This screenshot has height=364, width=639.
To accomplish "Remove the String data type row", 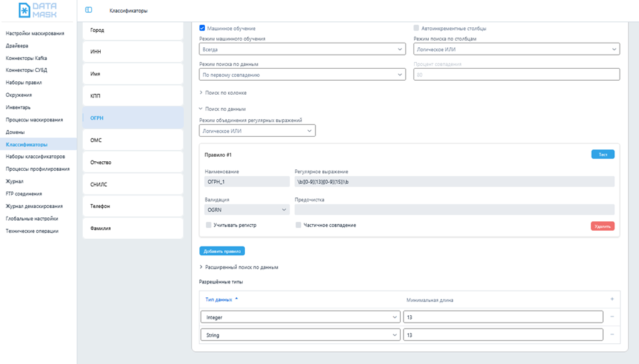I will [612, 335].
